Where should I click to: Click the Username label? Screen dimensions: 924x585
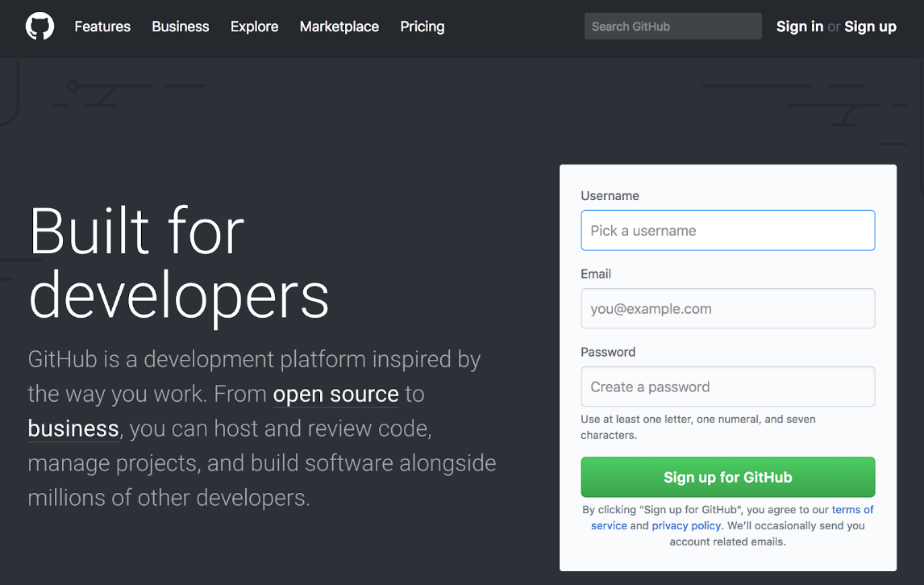(610, 196)
